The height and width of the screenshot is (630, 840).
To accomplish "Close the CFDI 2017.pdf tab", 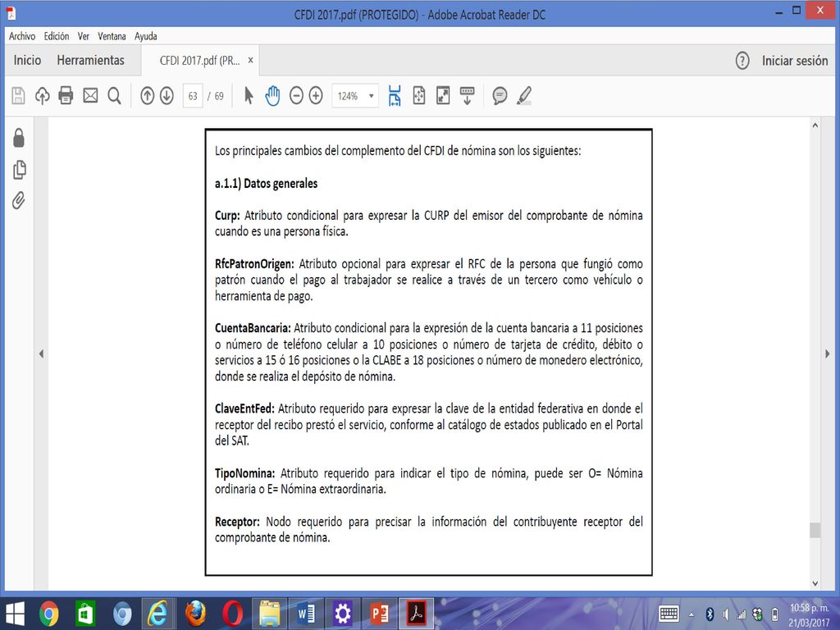I will coord(250,61).
